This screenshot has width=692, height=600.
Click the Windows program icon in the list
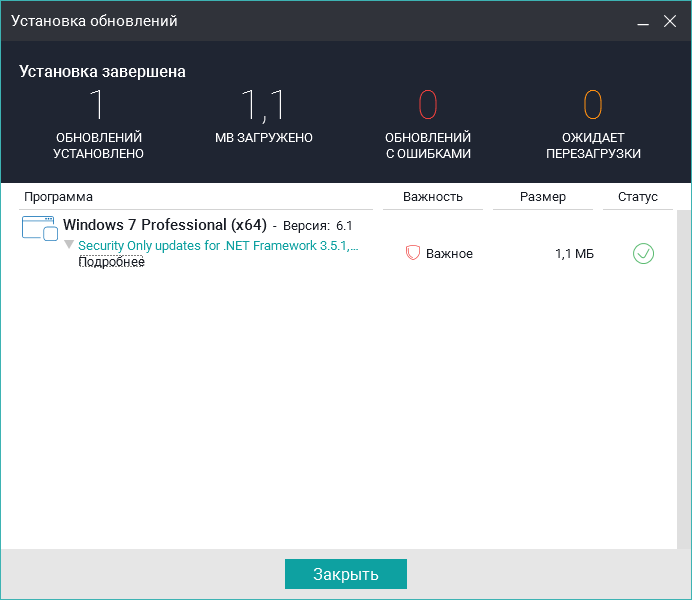tap(40, 228)
